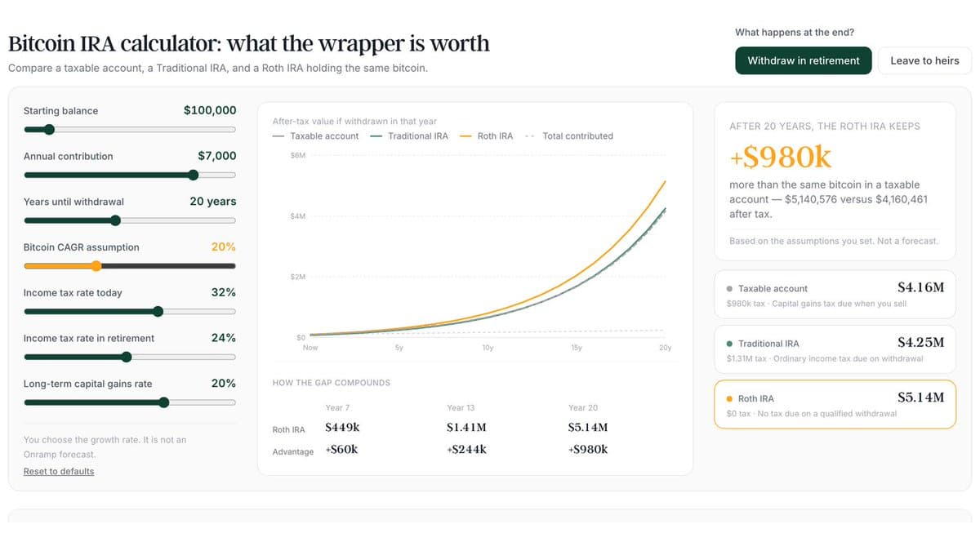Click Long-term capital gains rate slider handle
Screen dimensions: 980x551
coord(164,402)
